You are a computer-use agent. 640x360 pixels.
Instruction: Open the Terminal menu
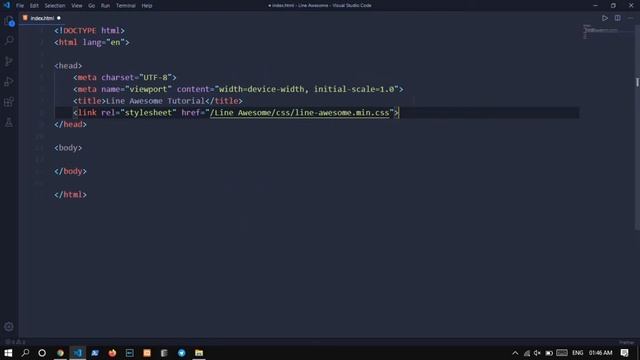(125, 6)
